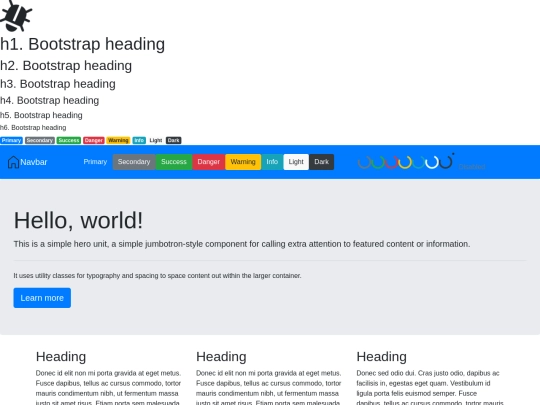540x405 pixels.
Task: Click the Dark badge
Action: (x=174, y=141)
